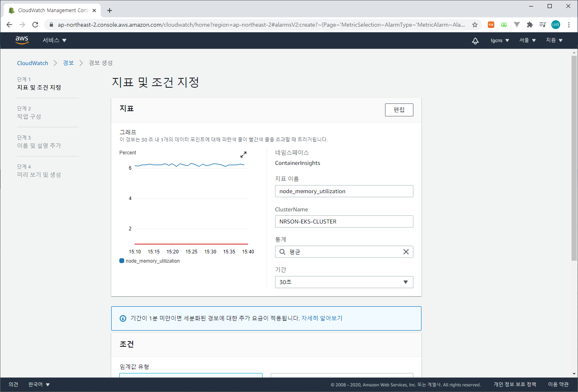
Task: Clear the 평균 statistic with X icon
Action: coord(406,252)
